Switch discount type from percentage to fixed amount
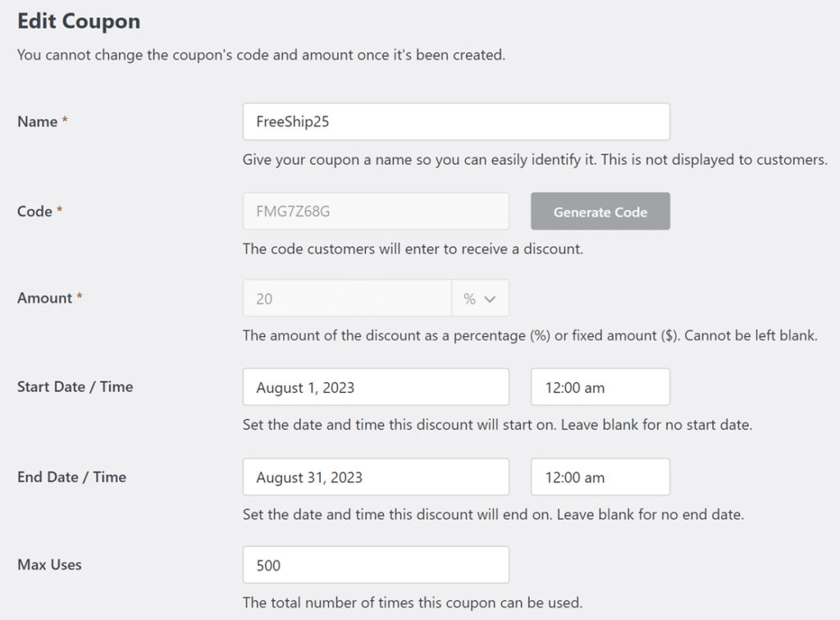This screenshot has height=620, width=840. [x=480, y=298]
